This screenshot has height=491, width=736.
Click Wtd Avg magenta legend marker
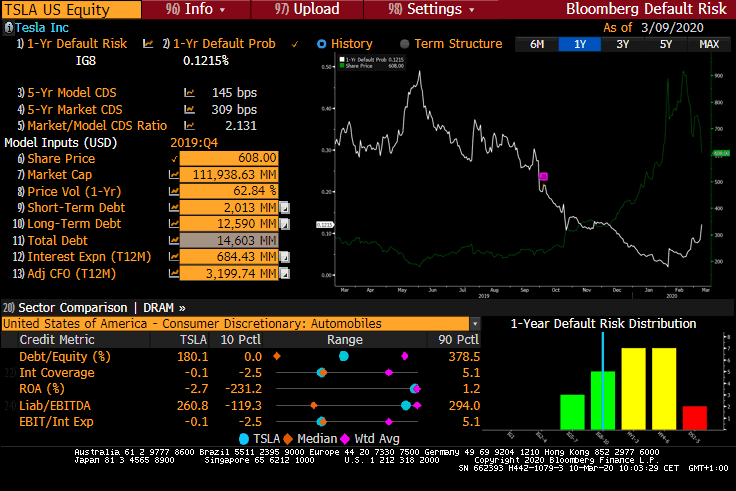coord(345,439)
